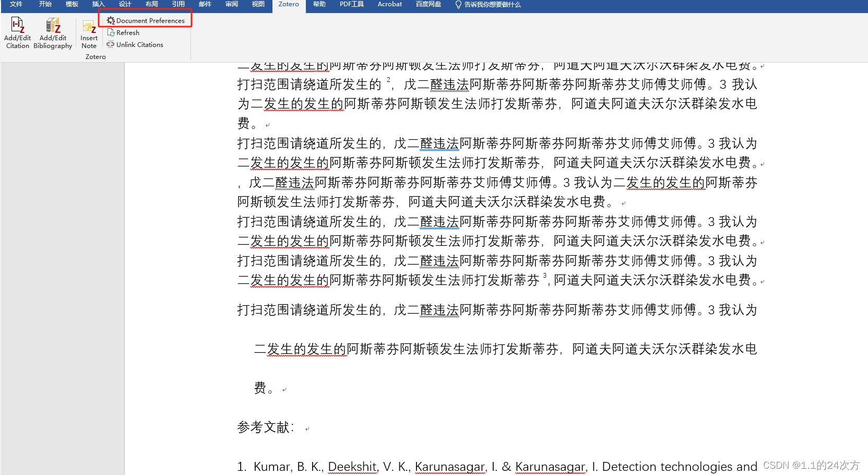Viewport: 868px width, 475px height.
Task: Switch to the 引用 tab
Action: click(x=179, y=4)
